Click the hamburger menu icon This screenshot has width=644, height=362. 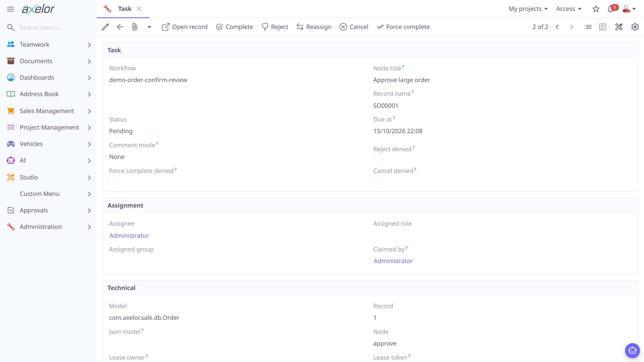pos(10,9)
